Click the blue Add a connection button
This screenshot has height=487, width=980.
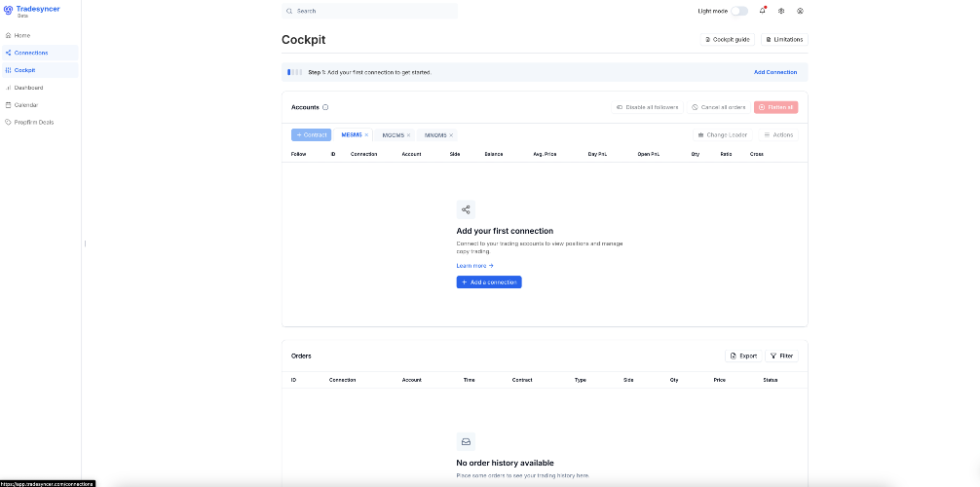489,282
